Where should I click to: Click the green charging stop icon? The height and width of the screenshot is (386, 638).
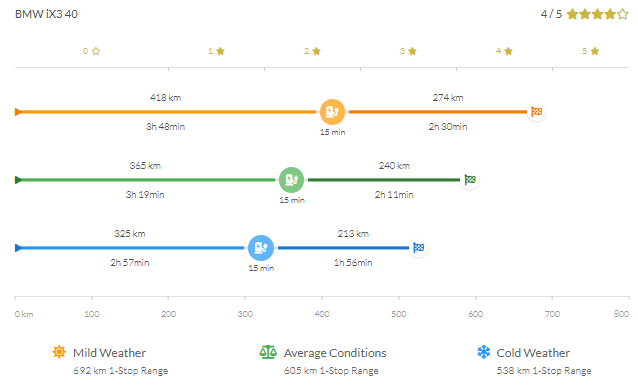click(291, 180)
